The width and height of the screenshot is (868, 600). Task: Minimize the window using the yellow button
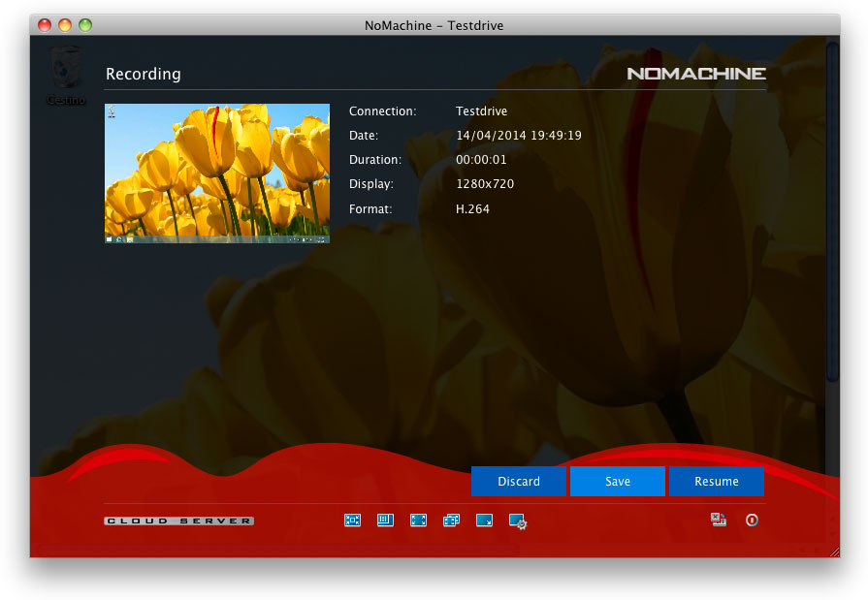pyautogui.click(x=65, y=25)
